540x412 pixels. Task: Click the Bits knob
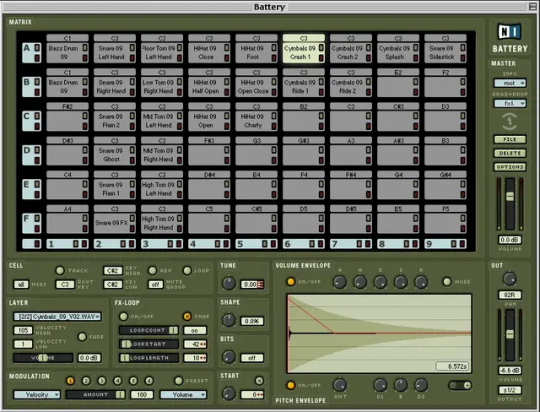coord(229,357)
